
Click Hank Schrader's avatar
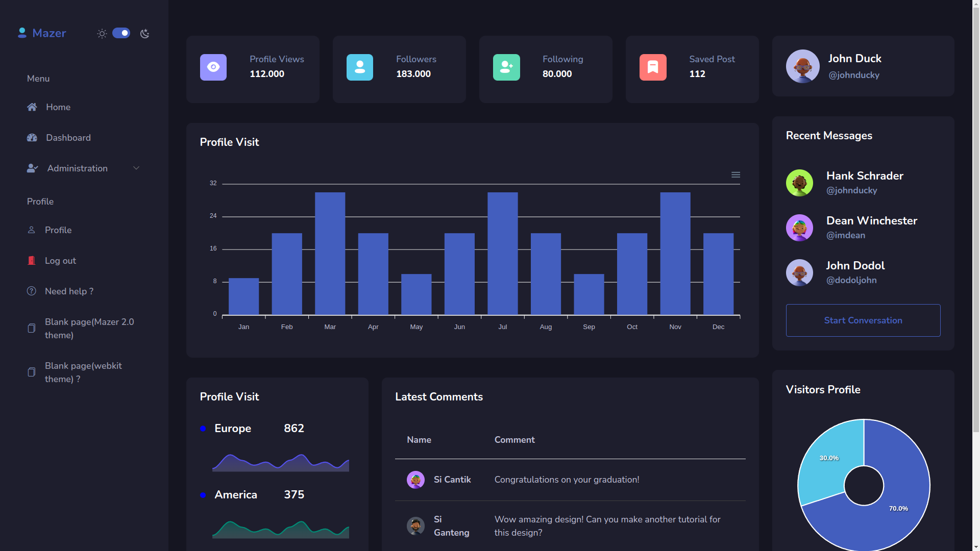pyautogui.click(x=799, y=183)
